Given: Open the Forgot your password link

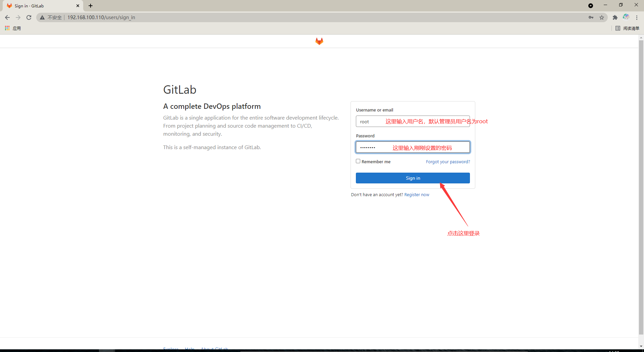Looking at the screenshot, I should click(x=448, y=162).
